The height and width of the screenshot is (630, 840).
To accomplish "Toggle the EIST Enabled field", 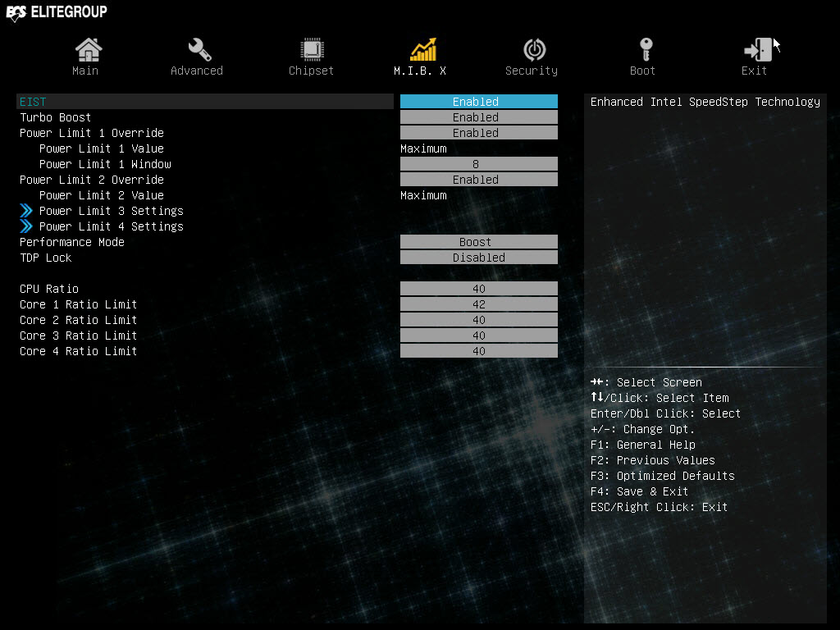I will (478, 102).
